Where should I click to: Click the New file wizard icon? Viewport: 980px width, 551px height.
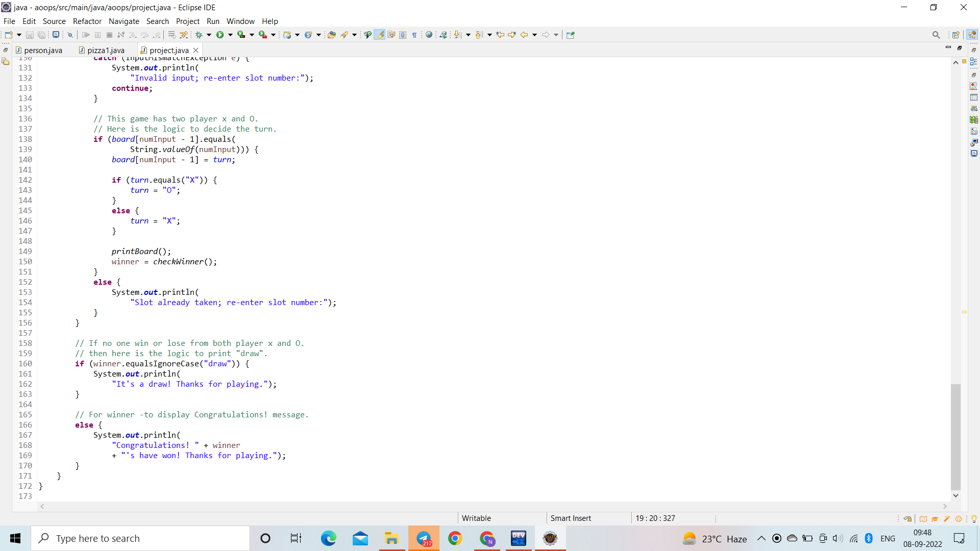(x=9, y=35)
